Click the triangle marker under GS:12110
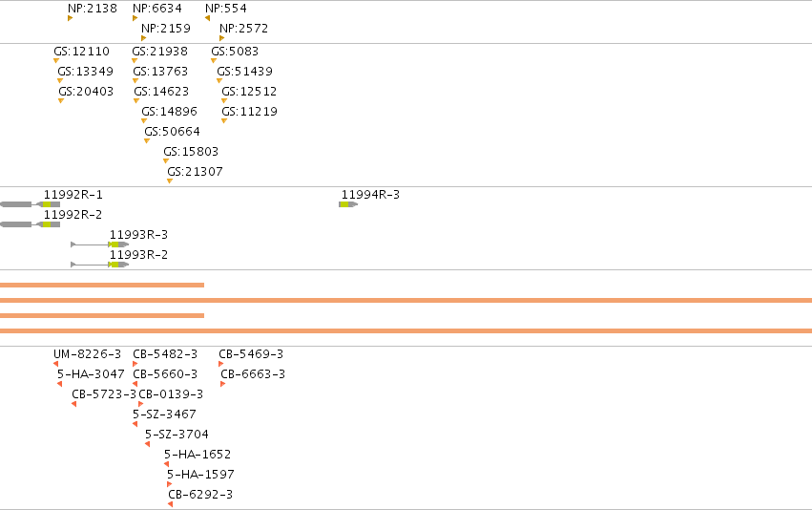This screenshot has height=510, width=812. pos(56,60)
